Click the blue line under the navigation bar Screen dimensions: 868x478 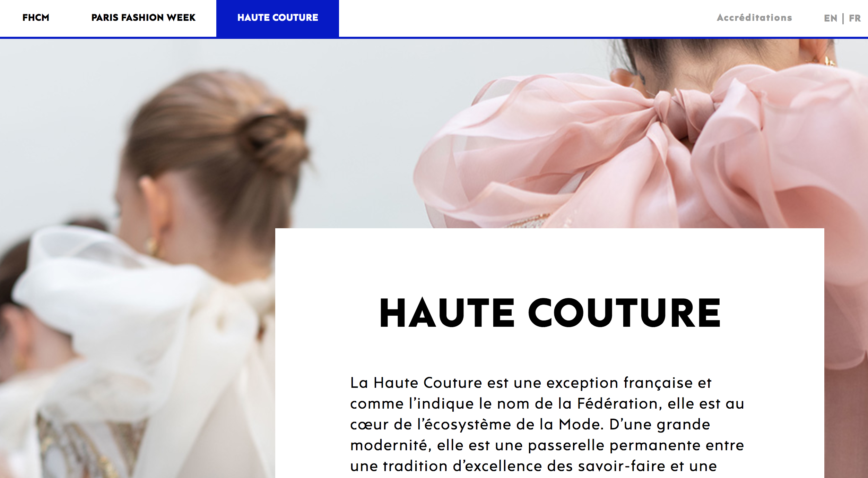point(434,38)
